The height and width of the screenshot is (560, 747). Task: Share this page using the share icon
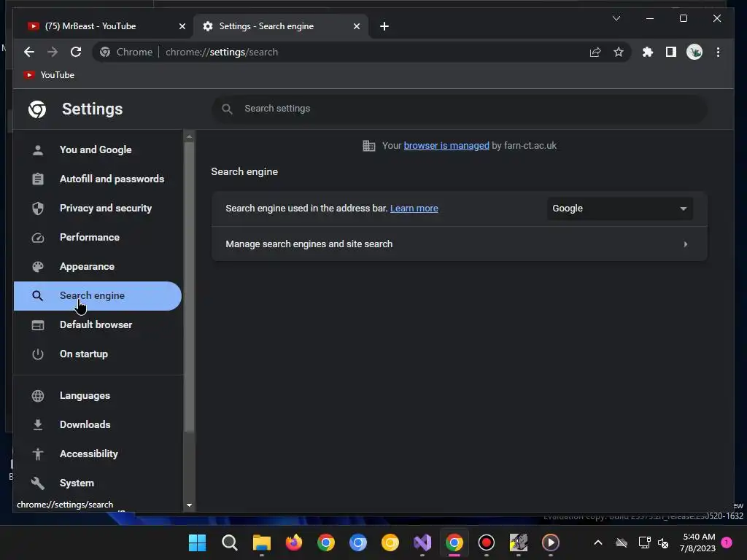(595, 52)
